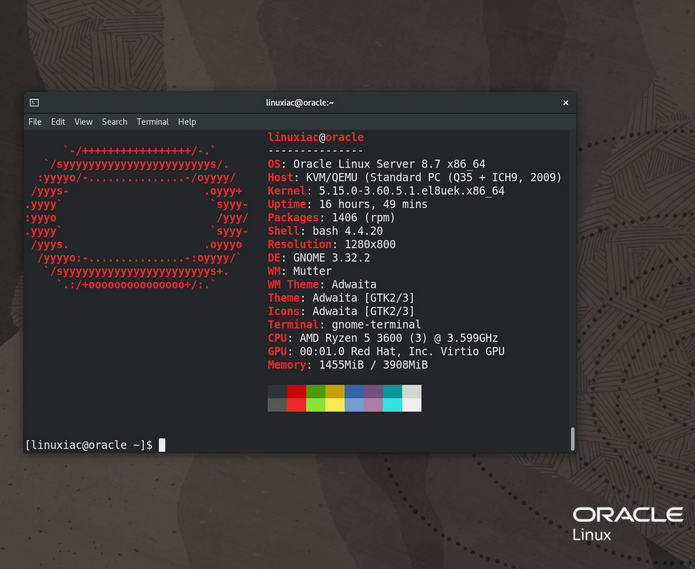695x569 pixels.
Task: Click the Packages line 1406 (rpm)
Action: (332, 218)
